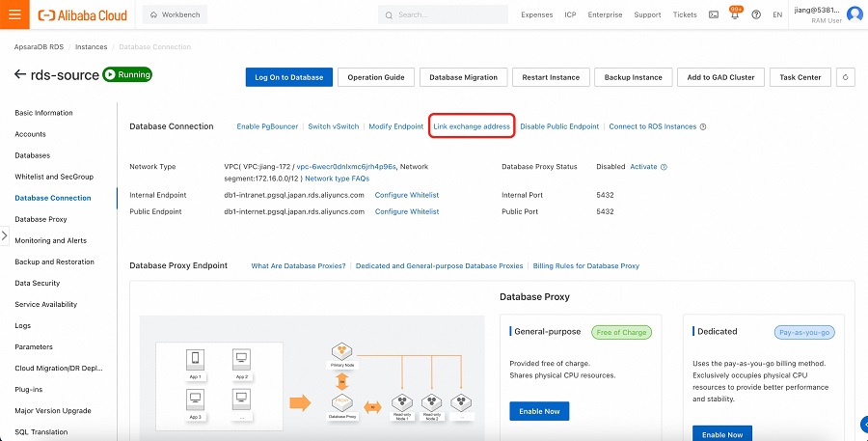The height and width of the screenshot is (441, 868).
Task: Open Cloud Shell terminal icon
Action: coord(713,15)
